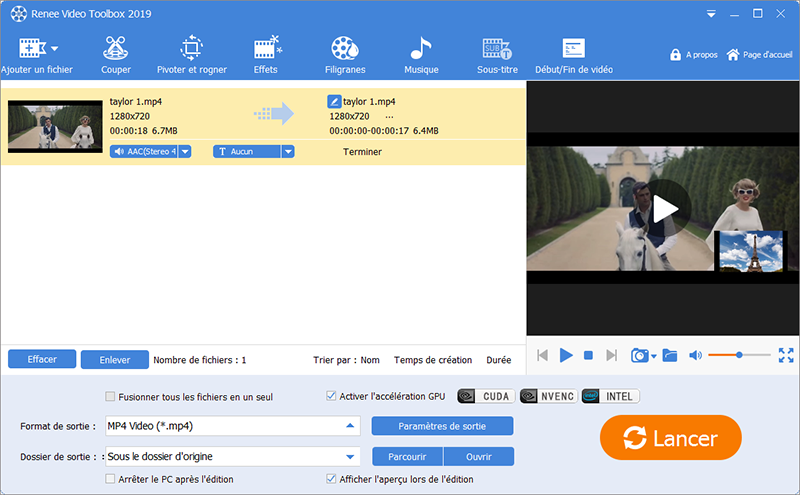Go to Page d'accueil home icon
Image resolution: width=800 pixels, height=495 pixels.
pos(733,55)
